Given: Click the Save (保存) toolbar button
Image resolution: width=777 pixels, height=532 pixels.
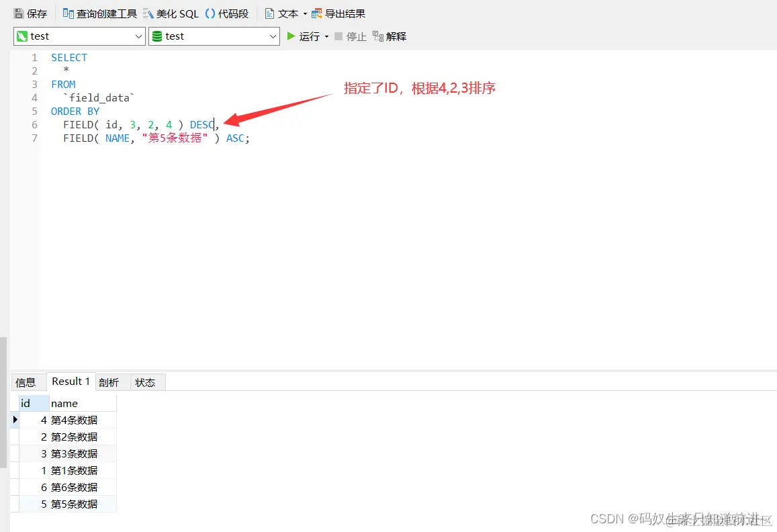Looking at the screenshot, I should 30,13.
